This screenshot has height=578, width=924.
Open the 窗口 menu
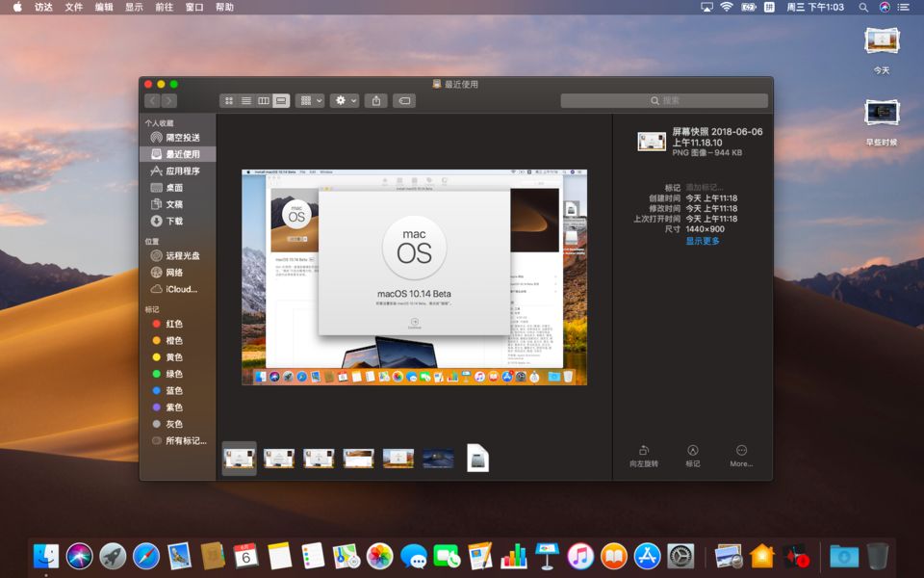(x=193, y=7)
